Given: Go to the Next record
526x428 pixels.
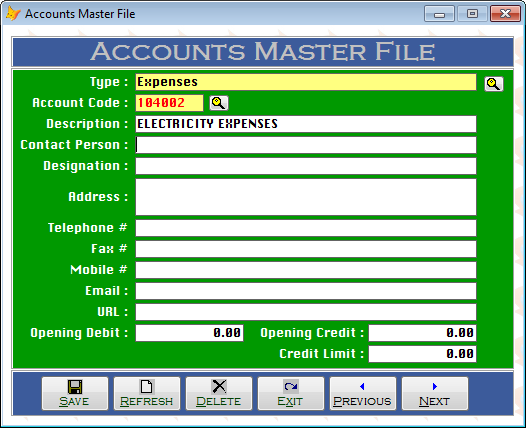Looking at the screenshot, I should tap(435, 393).
